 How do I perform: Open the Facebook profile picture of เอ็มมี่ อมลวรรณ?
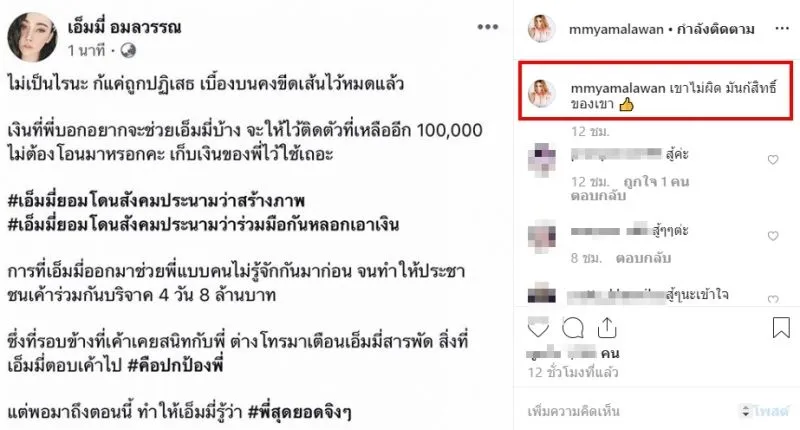pyautogui.click(x=32, y=37)
